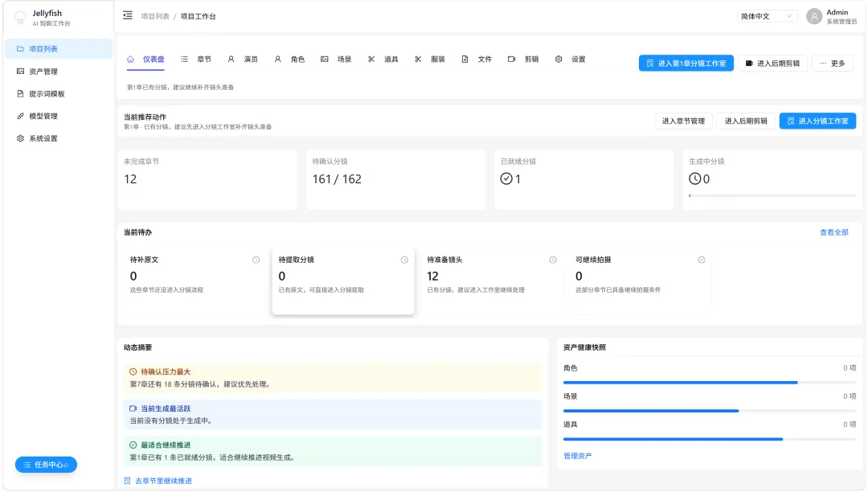Open the 待准备镜头 todo card
Image resolution: width=868 pixels, height=492 pixels.
[x=492, y=281]
